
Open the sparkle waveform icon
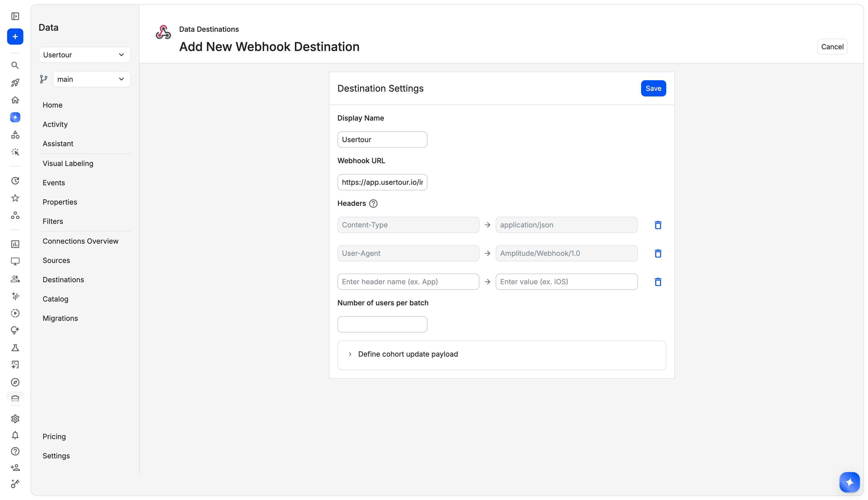click(x=15, y=296)
